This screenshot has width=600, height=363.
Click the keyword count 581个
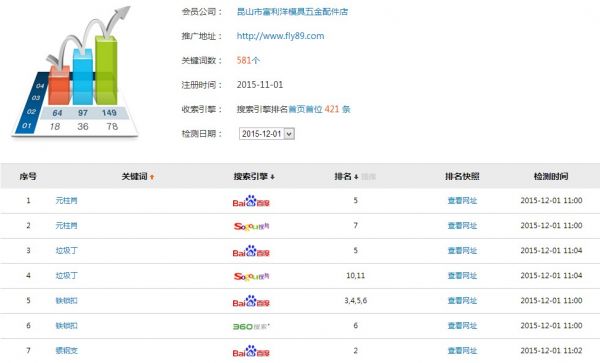click(x=248, y=60)
